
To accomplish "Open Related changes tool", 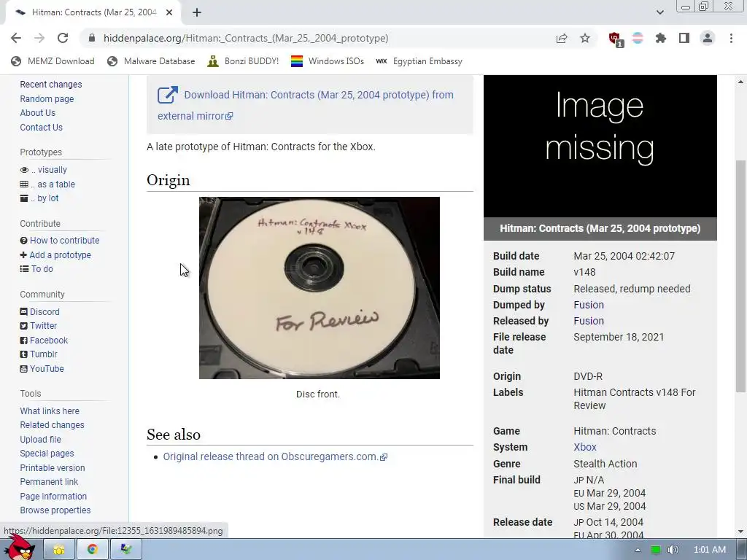I will point(52,425).
